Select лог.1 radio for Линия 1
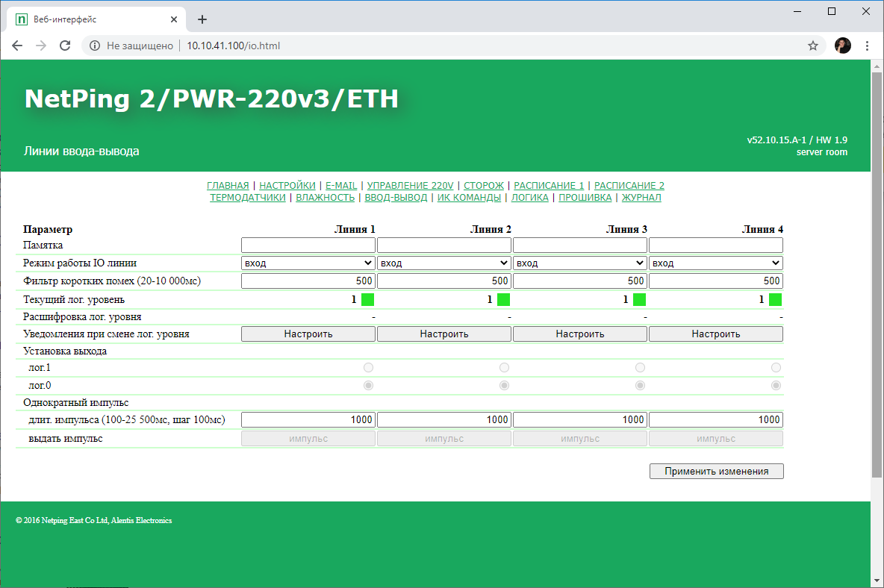 pos(368,368)
